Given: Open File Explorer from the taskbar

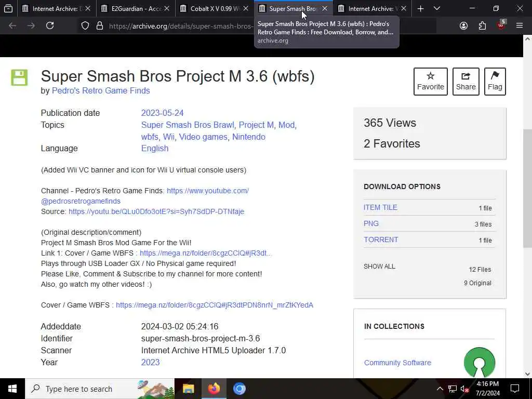Looking at the screenshot, I should click(x=188, y=389).
